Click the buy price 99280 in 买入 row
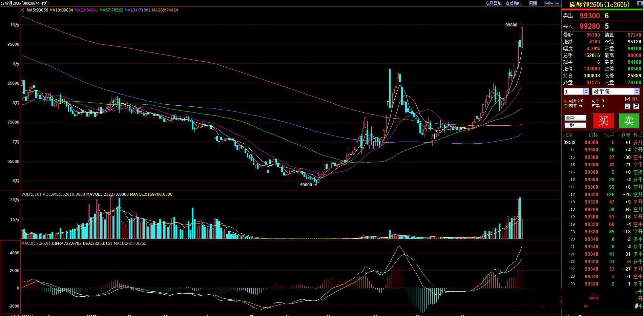This screenshot has width=644, height=316. coord(590,26)
